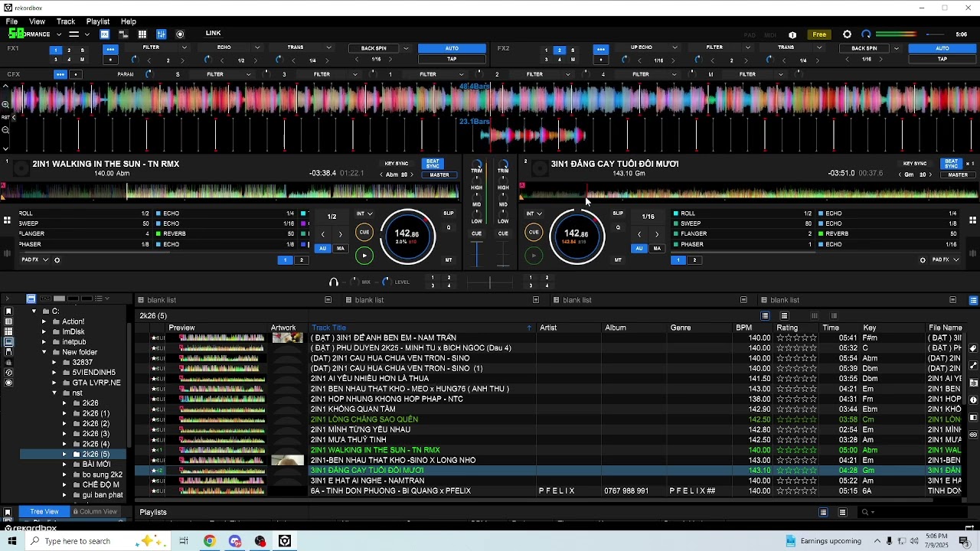Open the File menu
This screenshot has height=551, width=980.
(x=12, y=21)
